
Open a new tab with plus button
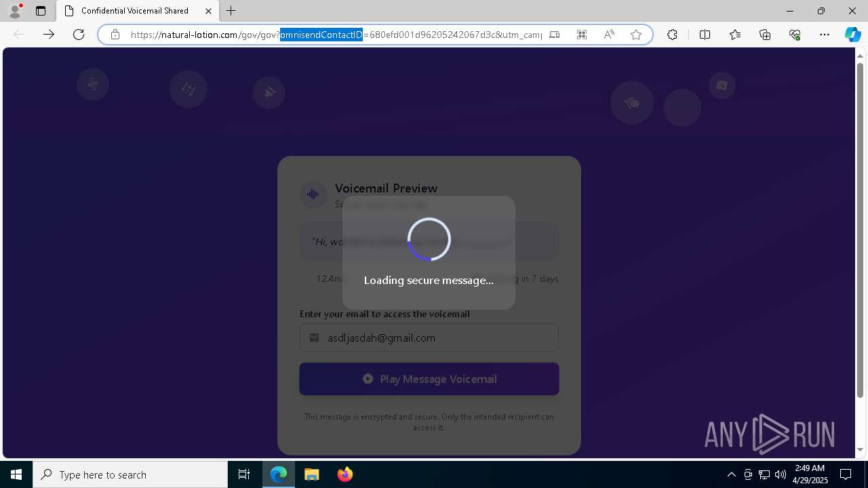[231, 11]
